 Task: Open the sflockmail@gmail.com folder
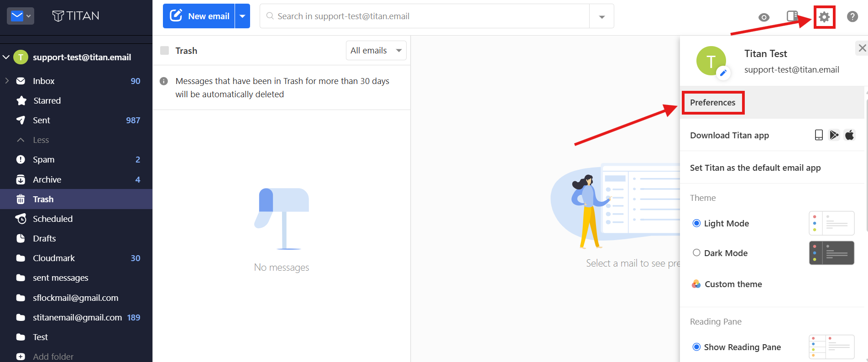click(76, 298)
